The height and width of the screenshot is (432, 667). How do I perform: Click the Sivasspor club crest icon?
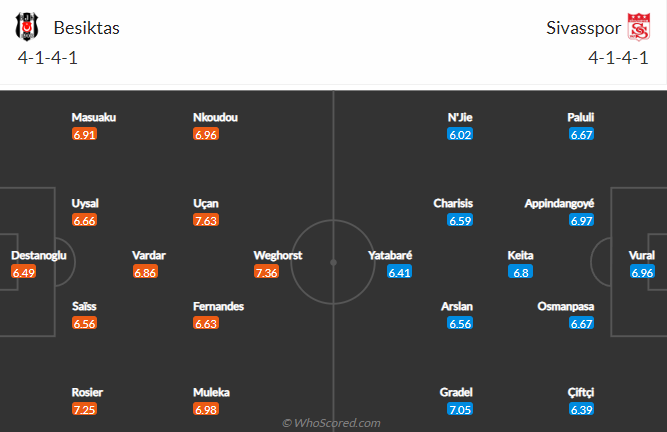click(x=638, y=27)
